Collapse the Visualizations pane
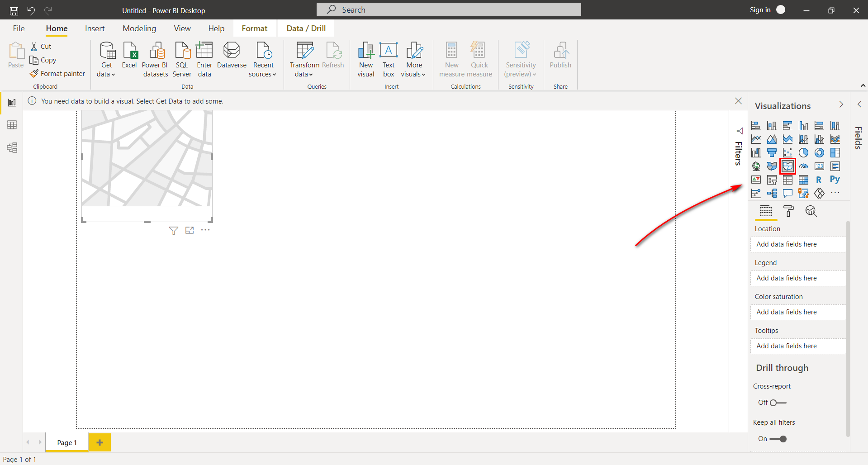 point(841,104)
